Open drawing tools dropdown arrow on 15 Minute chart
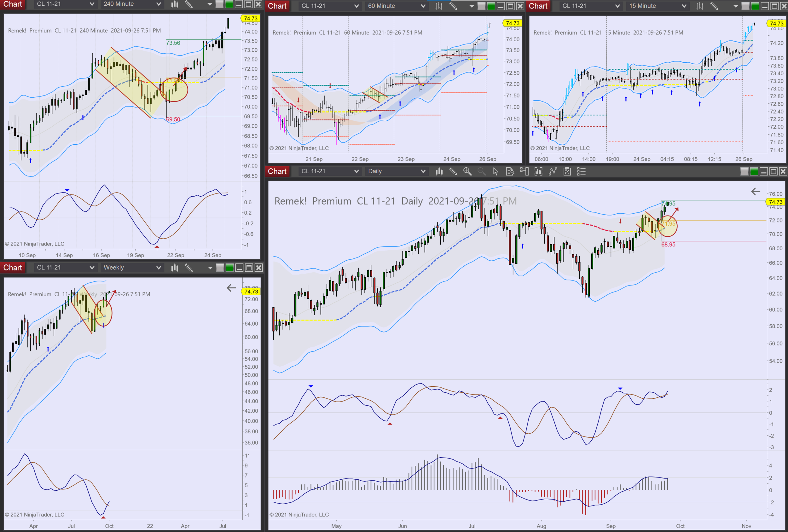 click(735, 6)
